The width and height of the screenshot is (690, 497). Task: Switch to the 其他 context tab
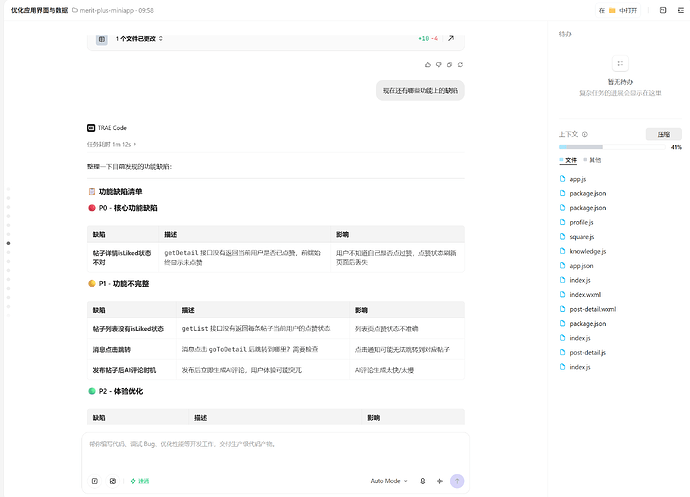coord(592,160)
